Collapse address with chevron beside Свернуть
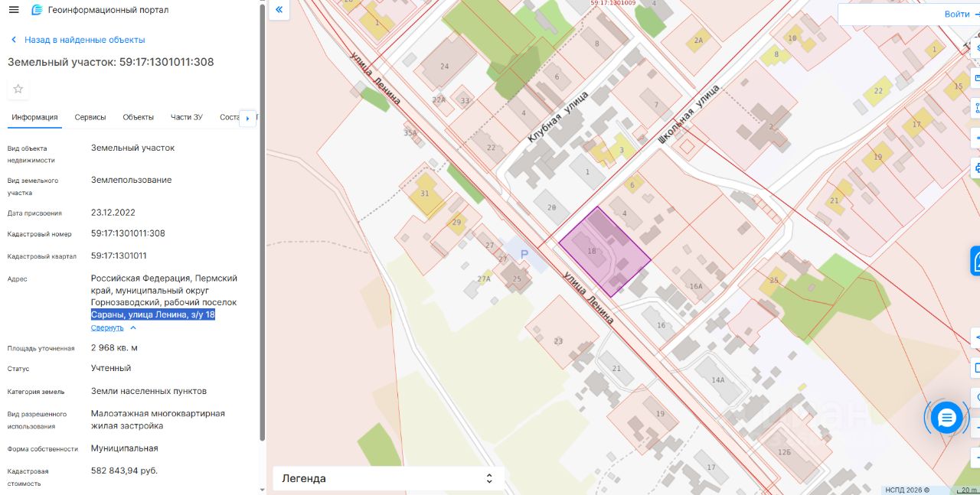The width and height of the screenshot is (980, 495). point(133,327)
